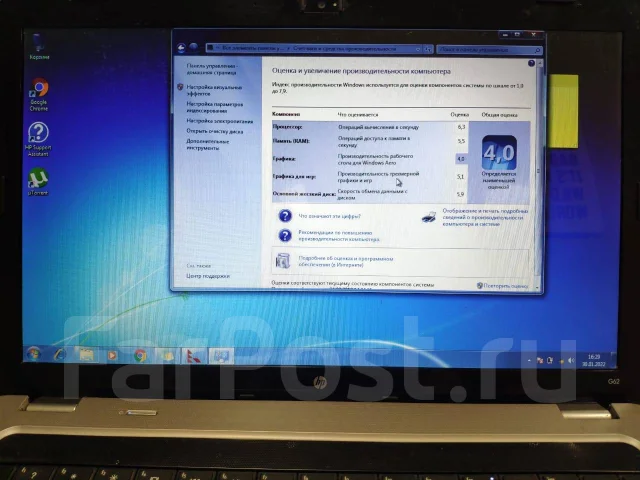Click 'Все элементы панели управления' breadcrumb segment
The height and width of the screenshot is (480, 640).
click(253, 48)
